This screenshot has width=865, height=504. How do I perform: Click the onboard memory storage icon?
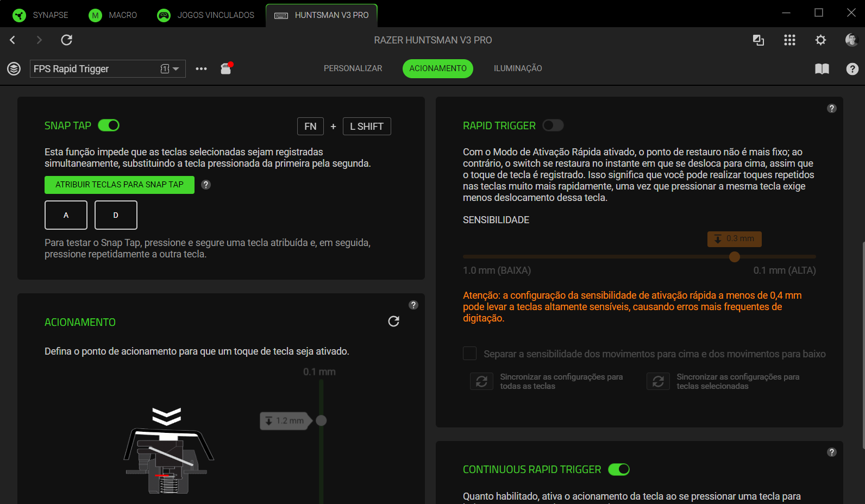pyautogui.click(x=226, y=68)
